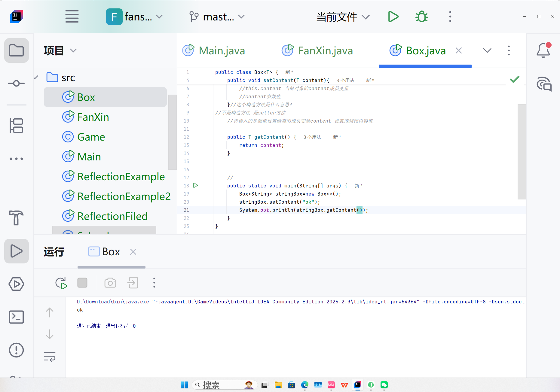Click 3 个用法 hint after getContent
The image size is (560, 392).
pos(312,137)
